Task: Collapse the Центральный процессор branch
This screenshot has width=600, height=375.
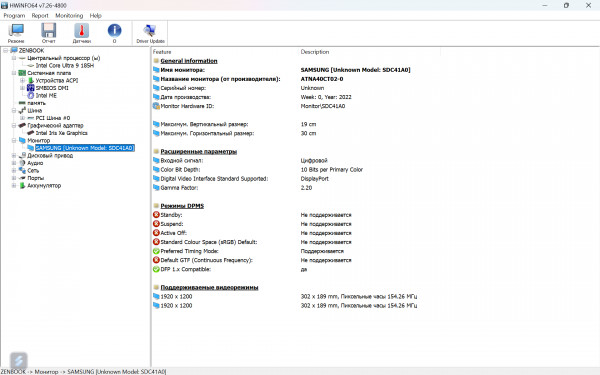Action: pyautogui.click(x=14, y=58)
